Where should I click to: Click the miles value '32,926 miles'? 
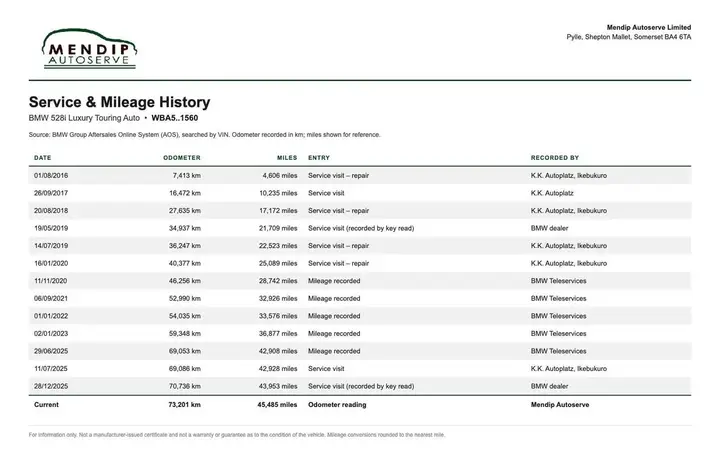[x=278, y=298]
